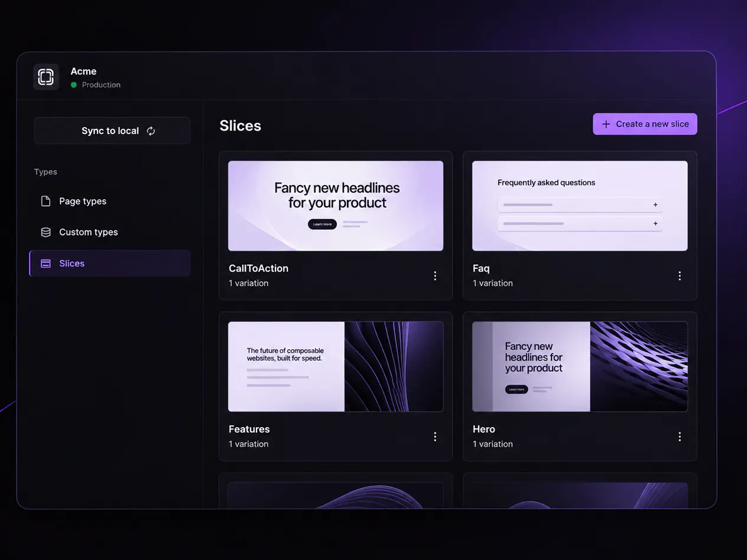Click the Custom types database icon
Screen dimensions: 747x560
point(46,232)
